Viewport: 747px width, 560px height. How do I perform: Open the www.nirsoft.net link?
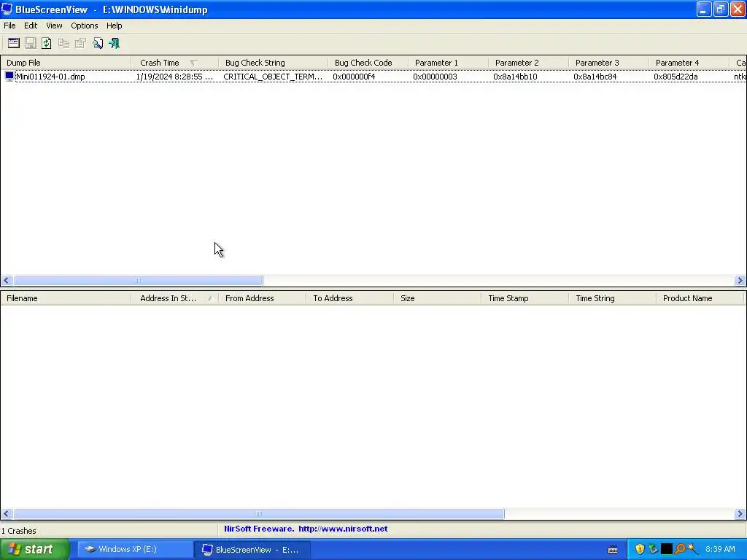tap(343, 529)
